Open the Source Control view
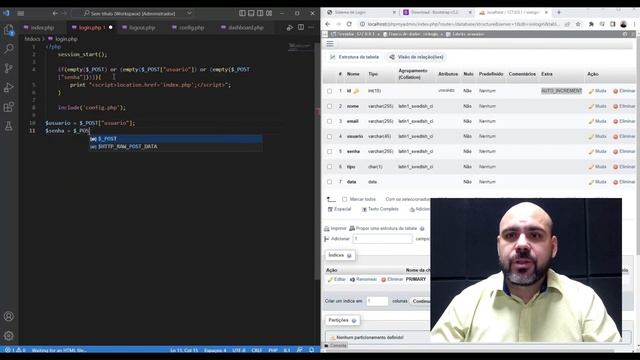Screen dimensions: 640x360 [x=9, y=68]
